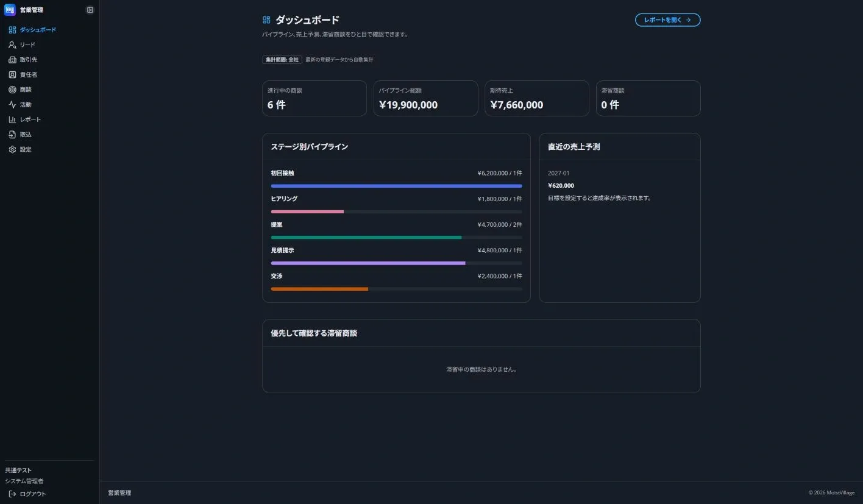Image resolution: width=863 pixels, height=504 pixels.
Task: Open the 取引先 menu item
Action: pos(49,60)
